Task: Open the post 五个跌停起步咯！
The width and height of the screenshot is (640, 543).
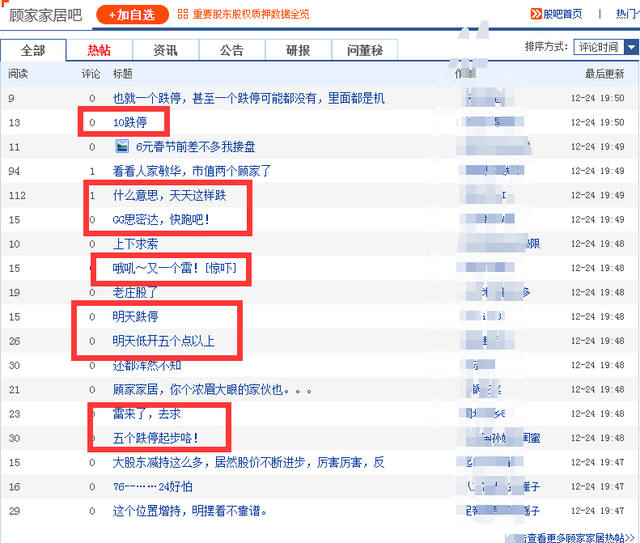Action: point(155,438)
